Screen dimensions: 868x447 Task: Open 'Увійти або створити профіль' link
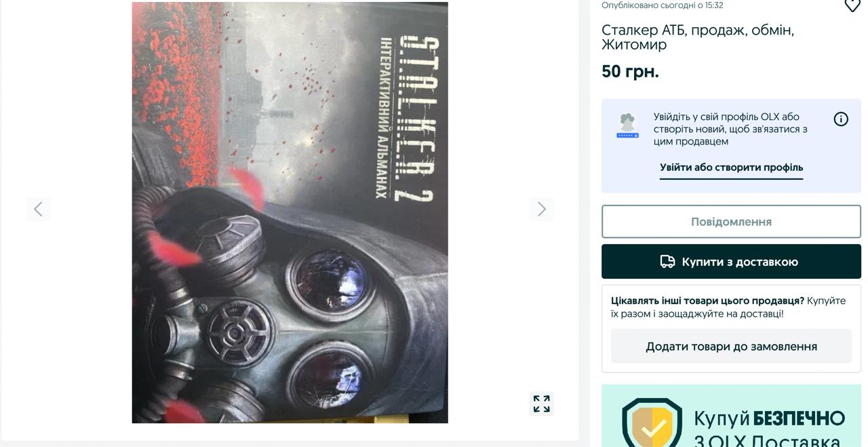pos(731,168)
